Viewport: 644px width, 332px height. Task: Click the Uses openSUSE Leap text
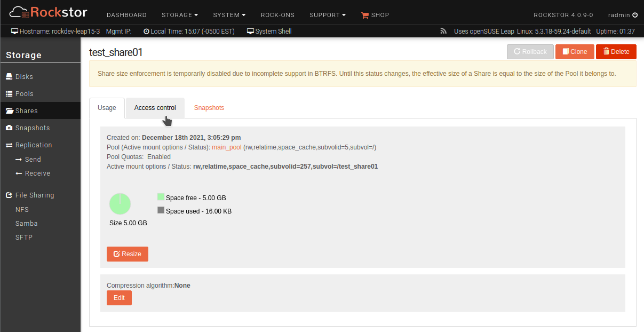click(484, 31)
